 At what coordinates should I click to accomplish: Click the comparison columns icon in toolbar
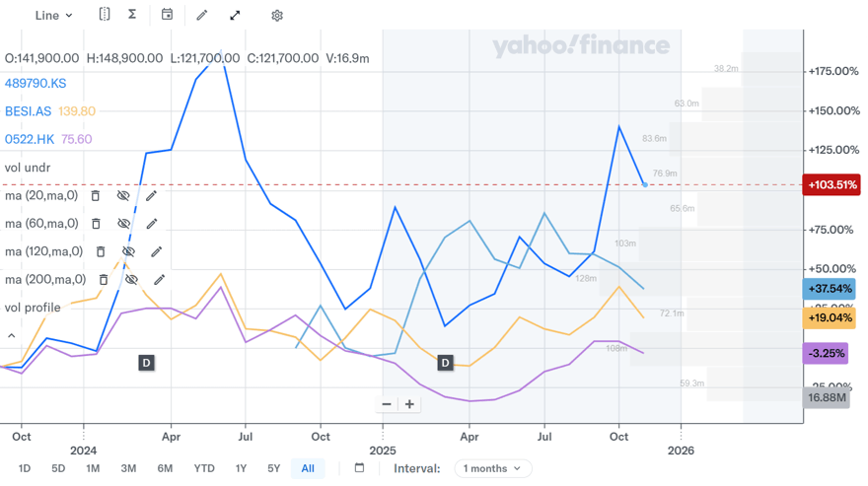105,15
